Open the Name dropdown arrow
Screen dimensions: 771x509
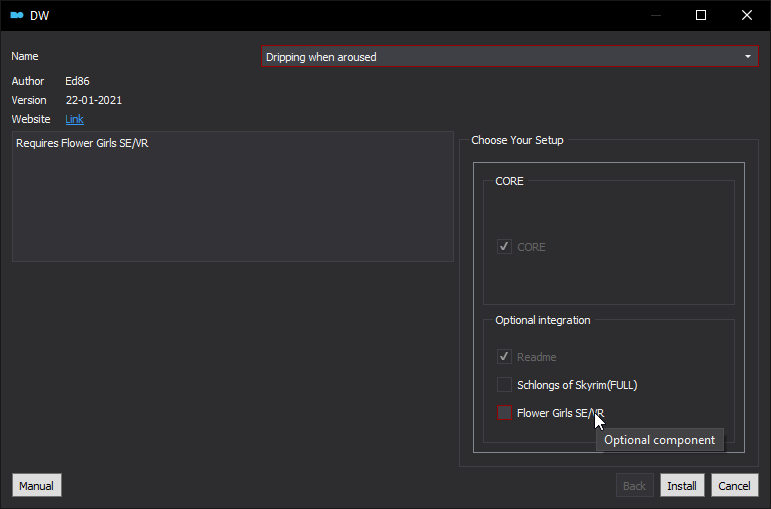coord(747,57)
